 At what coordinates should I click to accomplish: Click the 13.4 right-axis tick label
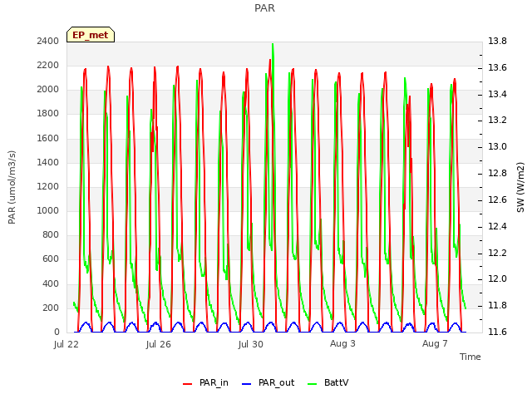point(497,94)
